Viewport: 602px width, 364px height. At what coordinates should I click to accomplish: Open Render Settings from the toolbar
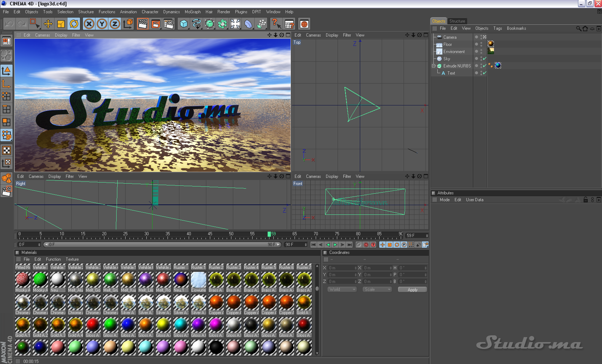coord(169,24)
